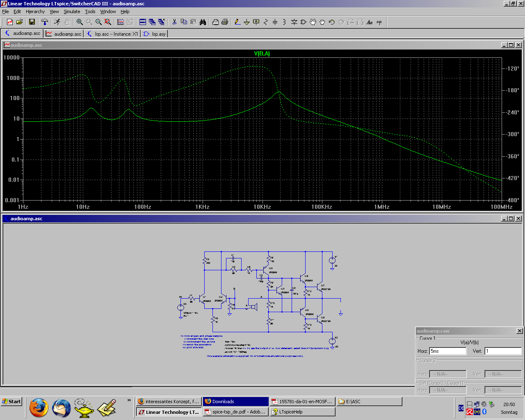Open the Component gate icon
525x420 pixels.
point(304,22)
